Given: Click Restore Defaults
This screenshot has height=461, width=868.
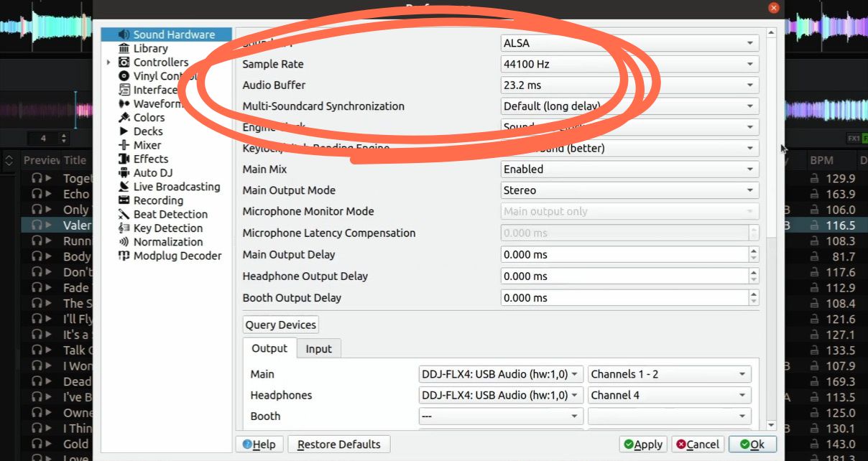Looking at the screenshot, I should (x=338, y=444).
